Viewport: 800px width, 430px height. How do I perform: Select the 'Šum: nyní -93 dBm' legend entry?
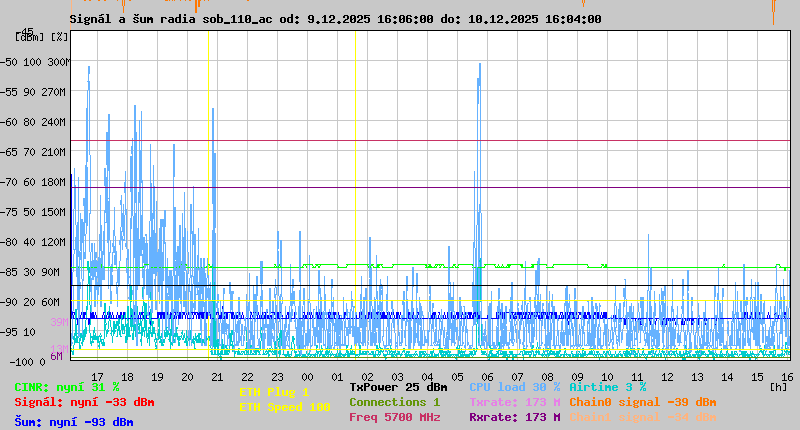point(74,422)
